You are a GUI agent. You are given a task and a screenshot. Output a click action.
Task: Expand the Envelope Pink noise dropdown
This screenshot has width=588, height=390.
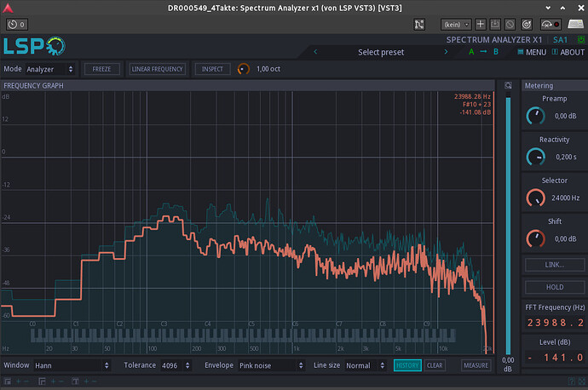270,365
